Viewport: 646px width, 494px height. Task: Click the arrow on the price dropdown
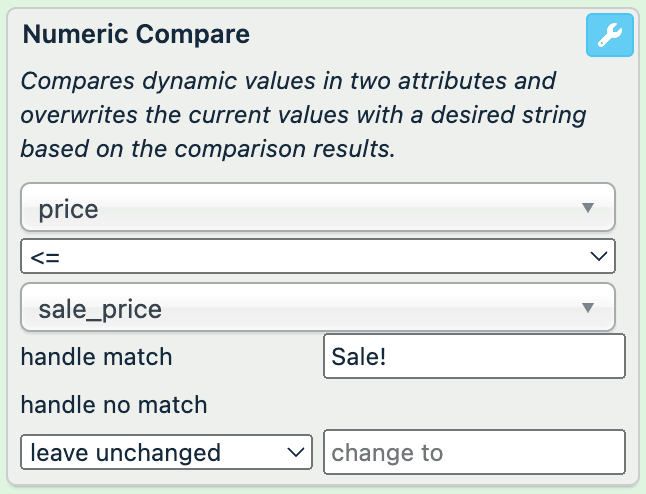point(588,208)
